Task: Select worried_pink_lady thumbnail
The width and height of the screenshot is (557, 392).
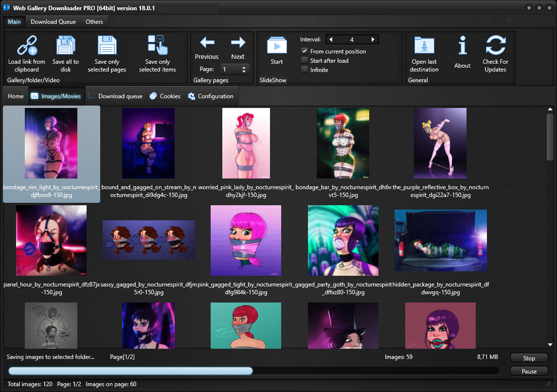Action: (x=246, y=143)
